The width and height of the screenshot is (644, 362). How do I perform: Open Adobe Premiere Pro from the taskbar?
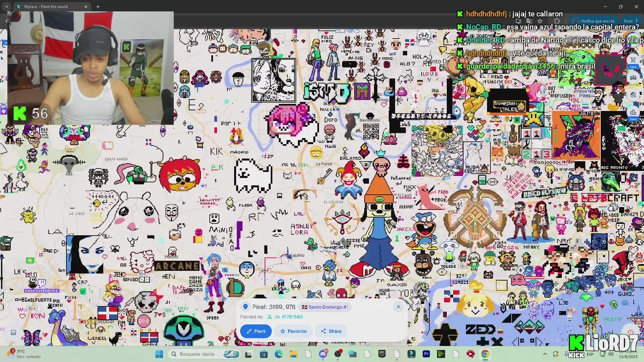(x=426, y=354)
